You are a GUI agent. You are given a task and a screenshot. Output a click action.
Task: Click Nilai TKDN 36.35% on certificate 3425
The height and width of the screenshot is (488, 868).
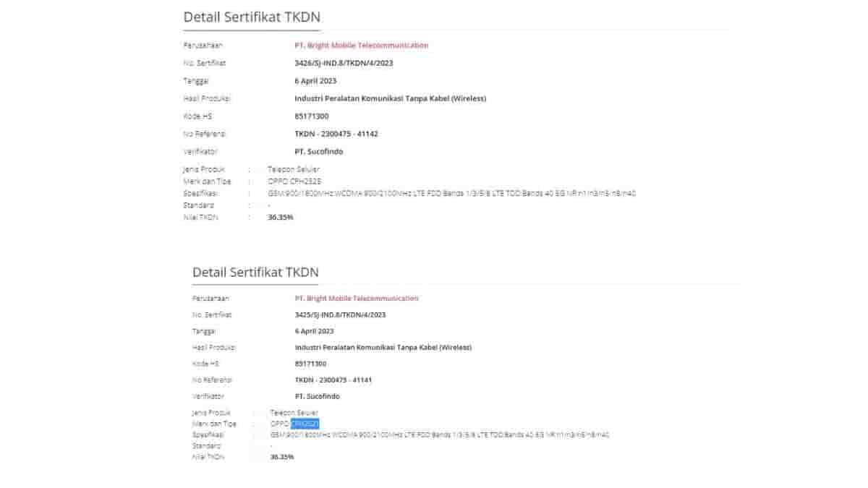(x=282, y=457)
